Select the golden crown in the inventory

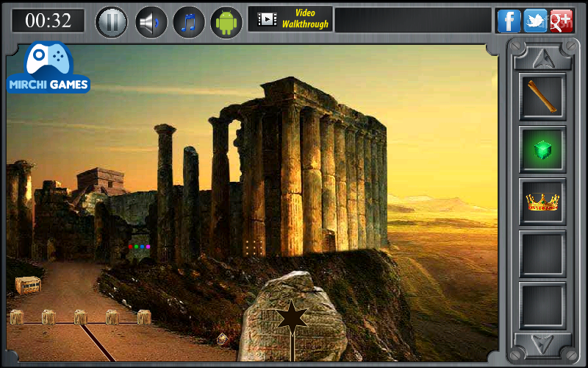542,202
